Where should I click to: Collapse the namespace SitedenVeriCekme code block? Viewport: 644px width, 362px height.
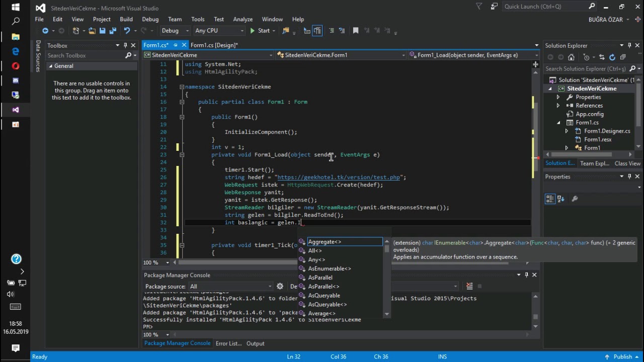click(x=182, y=87)
